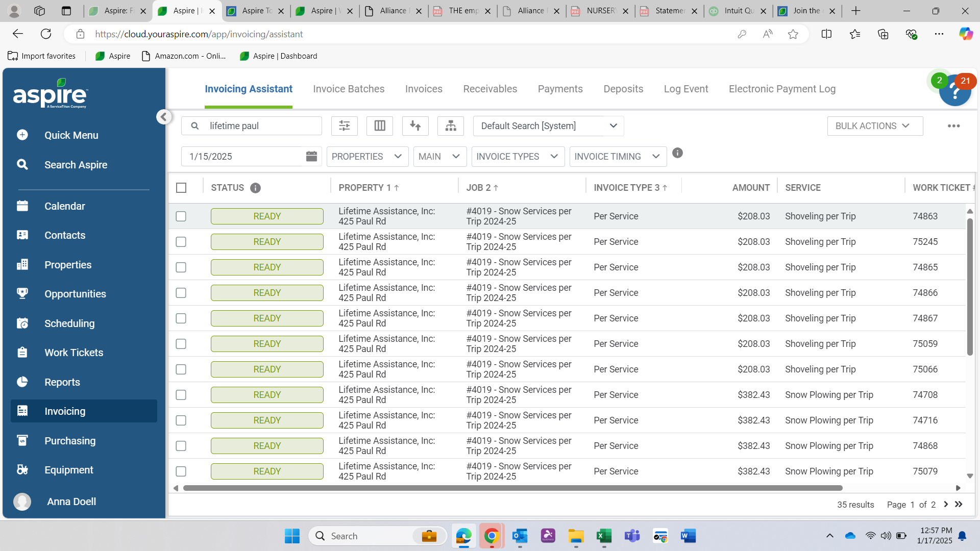Open Anna Doell user profile
This screenshot has width=980, height=551.
(x=55, y=502)
